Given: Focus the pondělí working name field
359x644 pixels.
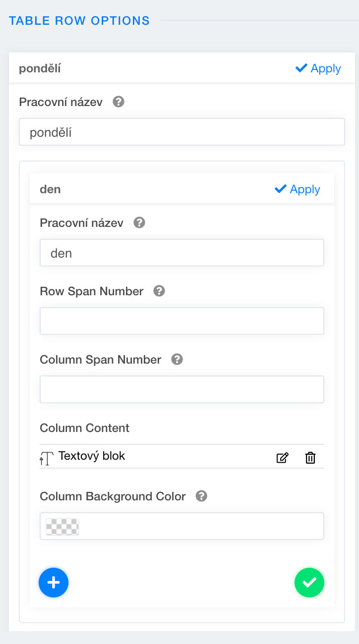Looking at the screenshot, I should point(181,132).
